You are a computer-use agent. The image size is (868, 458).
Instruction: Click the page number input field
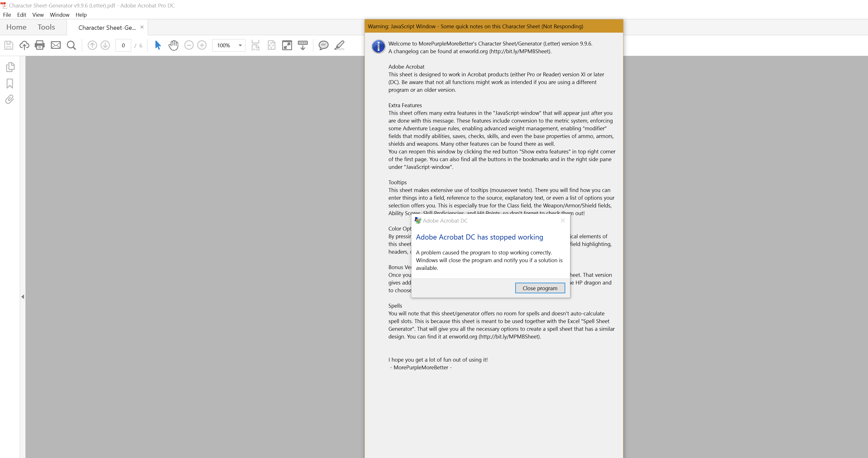point(123,45)
